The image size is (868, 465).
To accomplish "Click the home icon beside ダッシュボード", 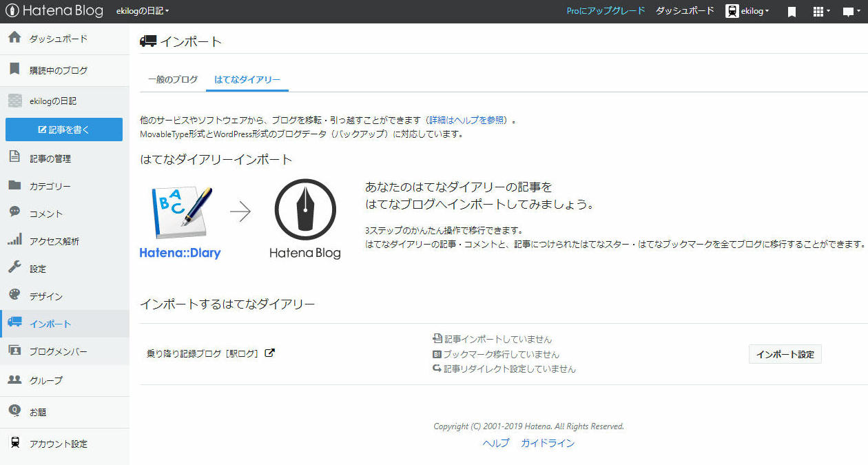I will click(x=14, y=38).
